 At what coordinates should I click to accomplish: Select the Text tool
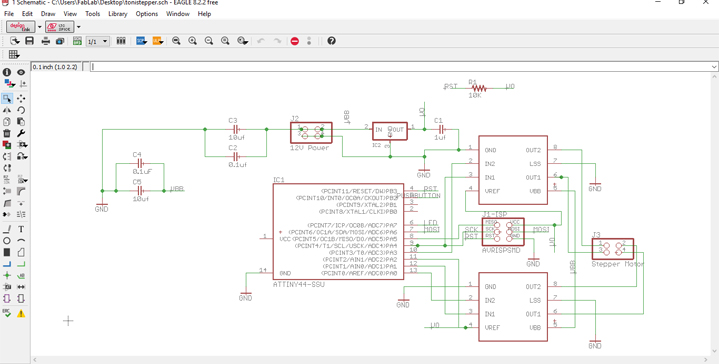(21, 229)
